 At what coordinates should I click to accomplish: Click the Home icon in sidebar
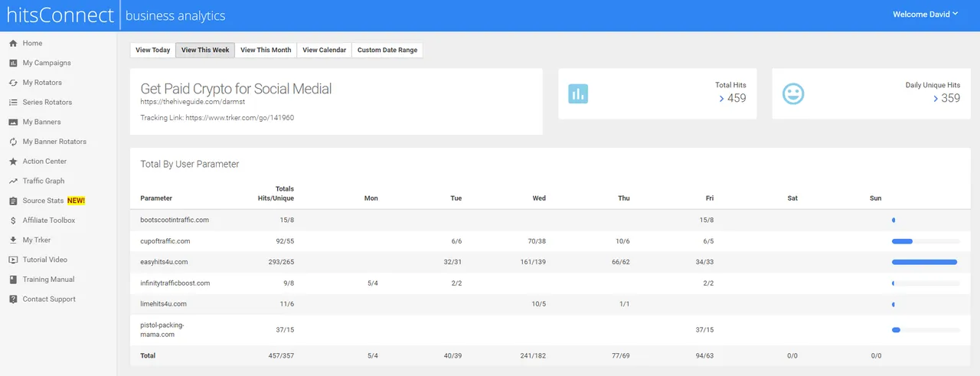(x=13, y=44)
